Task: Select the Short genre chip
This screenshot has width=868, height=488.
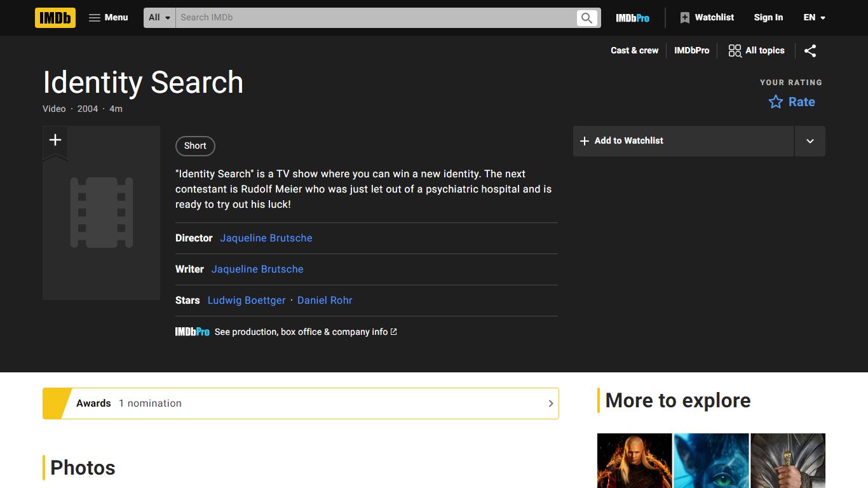Action: tap(195, 146)
